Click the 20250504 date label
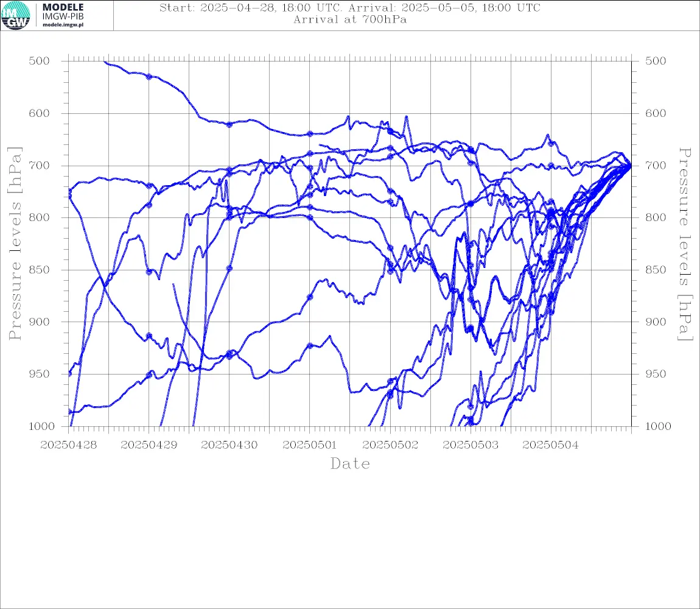This screenshot has height=609, width=700. [x=550, y=445]
